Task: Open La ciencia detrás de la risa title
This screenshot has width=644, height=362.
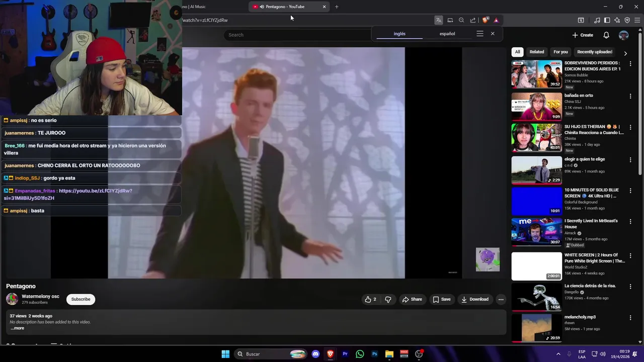Action: pos(590,286)
